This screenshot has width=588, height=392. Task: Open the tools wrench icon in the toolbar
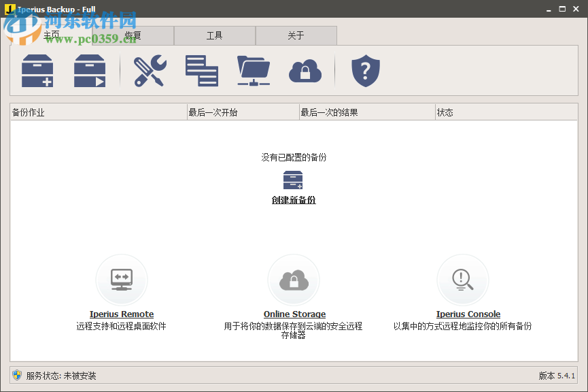coord(149,70)
